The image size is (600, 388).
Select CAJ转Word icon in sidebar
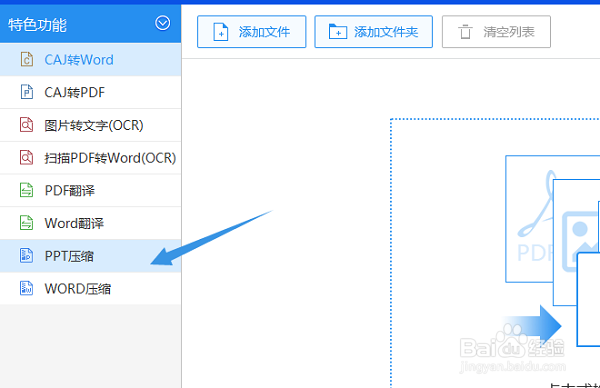[26, 60]
